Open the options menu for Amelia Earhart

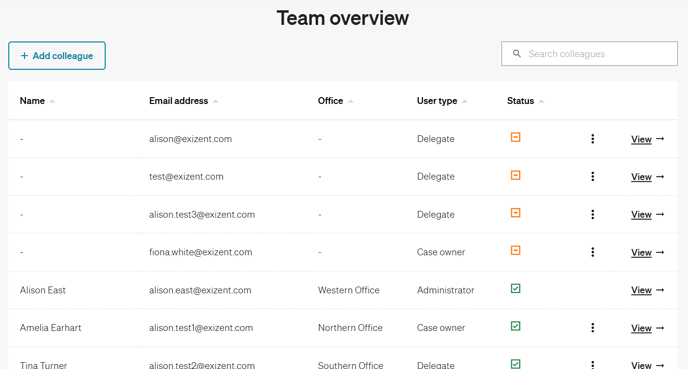(x=592, y=328)
